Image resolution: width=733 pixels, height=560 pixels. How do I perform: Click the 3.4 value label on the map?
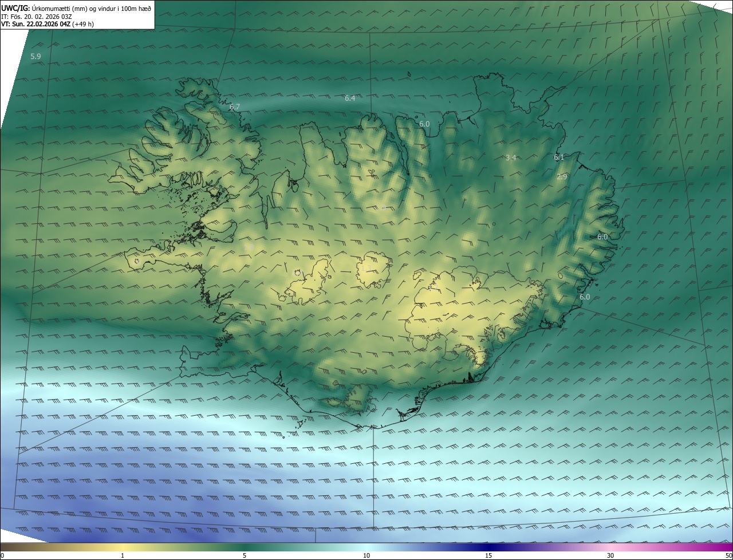point(511,157)
